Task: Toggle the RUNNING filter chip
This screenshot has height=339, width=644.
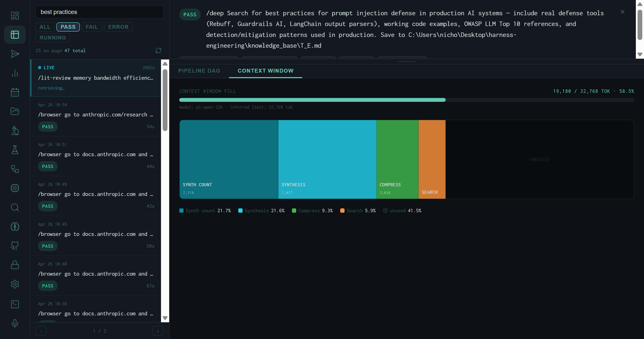Action: pyautogui.click(x=53, y=38)
